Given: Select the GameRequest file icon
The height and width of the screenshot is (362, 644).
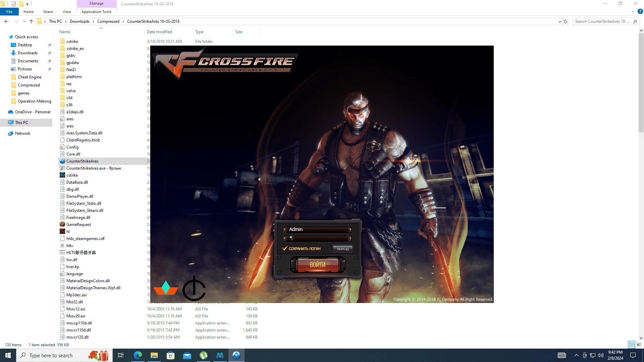Looking at the screenshot, I should (x=62, y=225).
